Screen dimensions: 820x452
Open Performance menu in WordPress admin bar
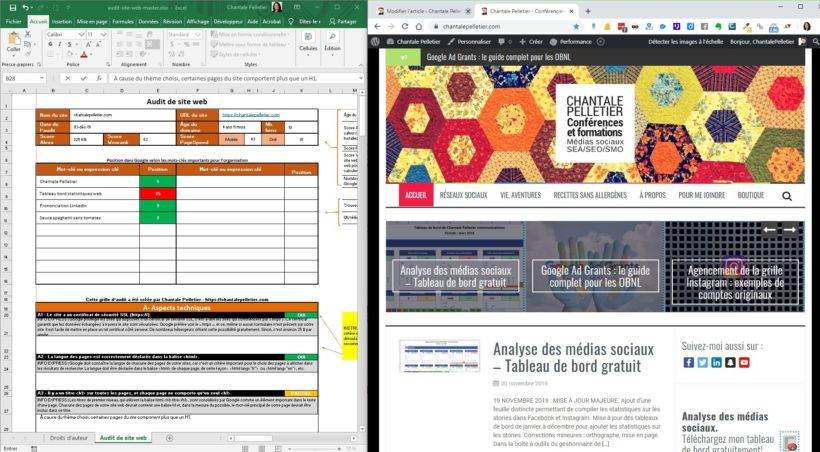[572, 41]
